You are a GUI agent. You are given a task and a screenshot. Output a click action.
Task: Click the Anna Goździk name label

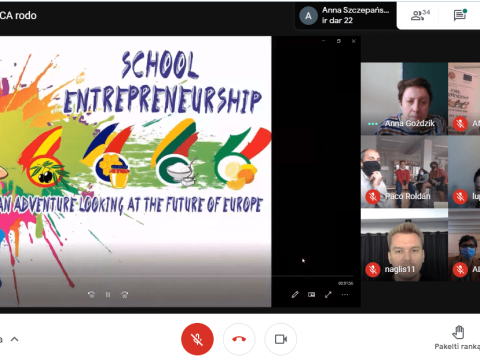pyautogui.click(x=410, y=124)
